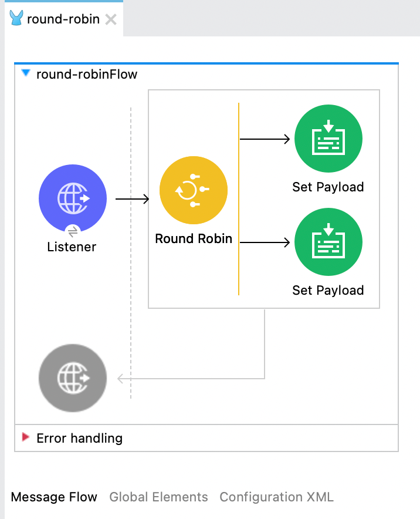The image size is (420, 519).
Task: Select the yellow Round Robin router icon
Action: click(x=194, y=190)
